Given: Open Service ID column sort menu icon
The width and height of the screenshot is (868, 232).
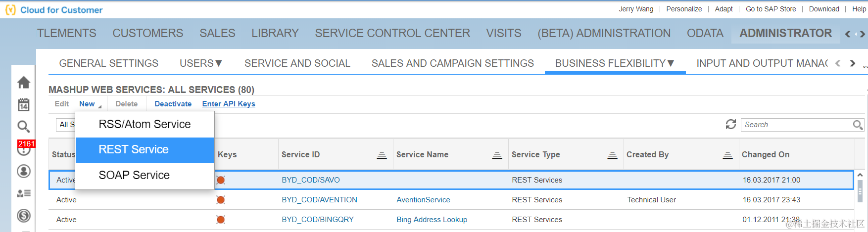Looking at the screenshot, I should coord(382,155).
